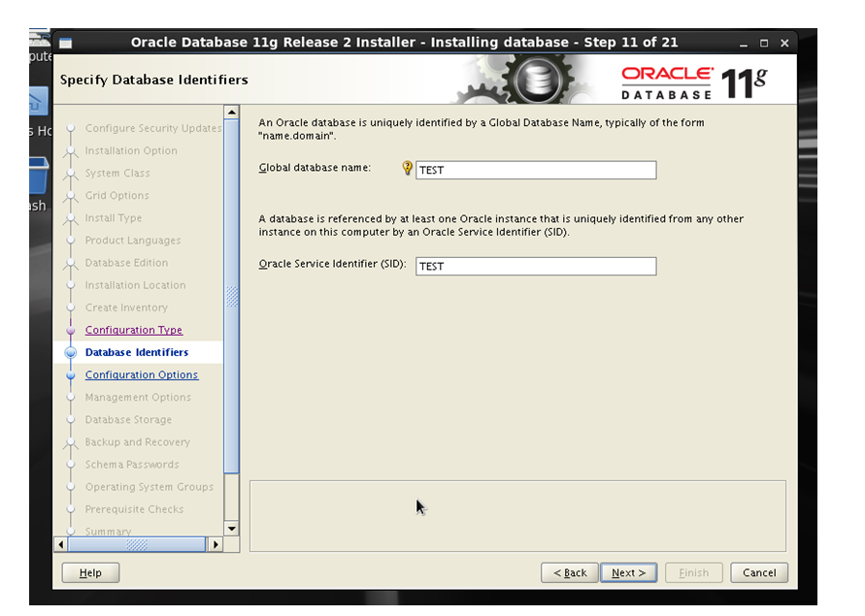Image resolution: width=865 pixels, height=616 pixels.
Task: Open the Configuration Options step link
Action: (141, 374)
